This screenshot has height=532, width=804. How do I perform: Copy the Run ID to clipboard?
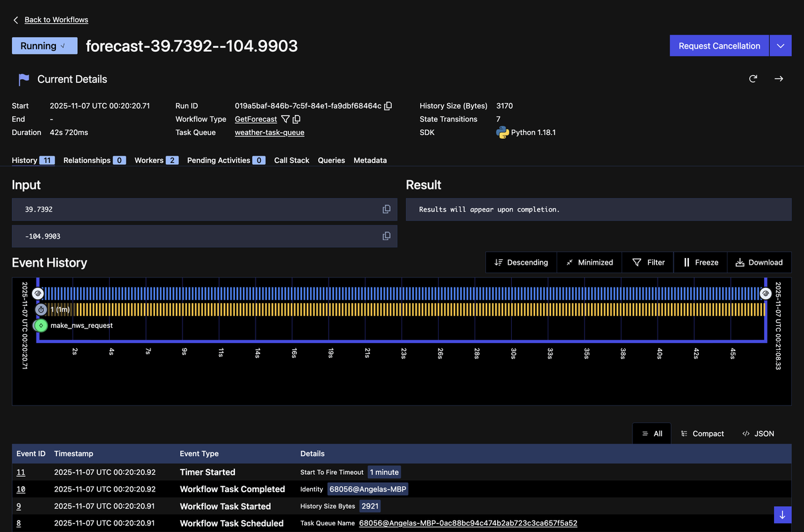388,106
